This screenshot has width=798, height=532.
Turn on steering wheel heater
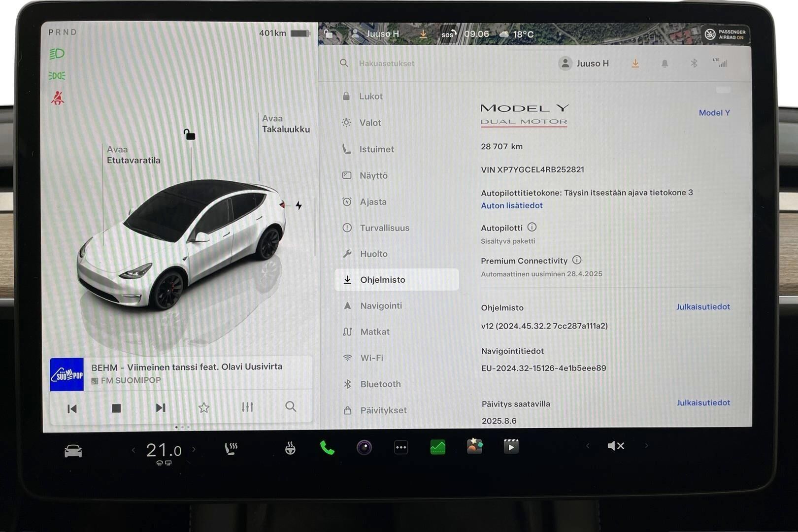pos(290,448)
